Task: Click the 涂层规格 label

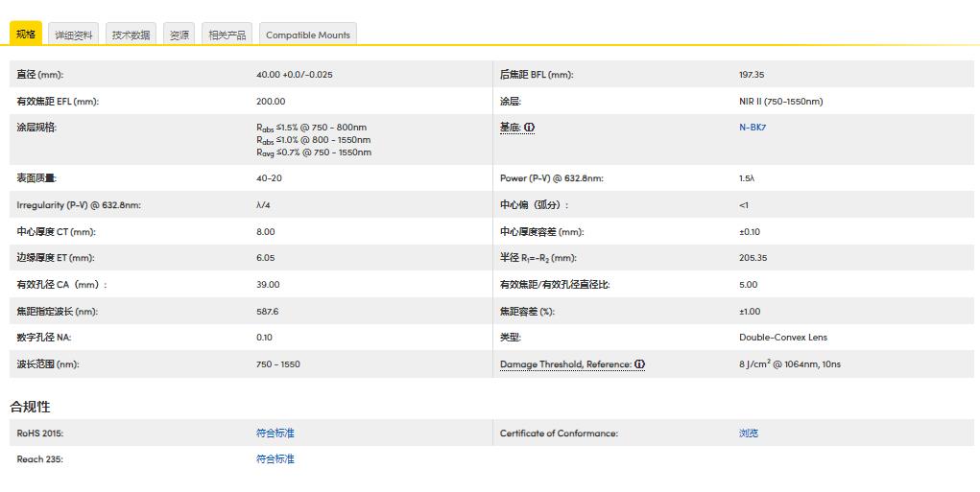Action: [x=36, y=128]
